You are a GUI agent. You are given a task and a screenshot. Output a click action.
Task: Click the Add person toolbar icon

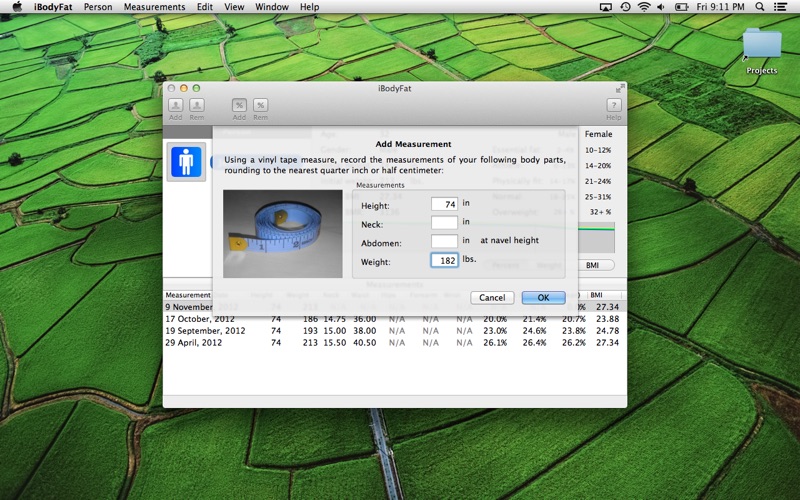coord(176,105)
